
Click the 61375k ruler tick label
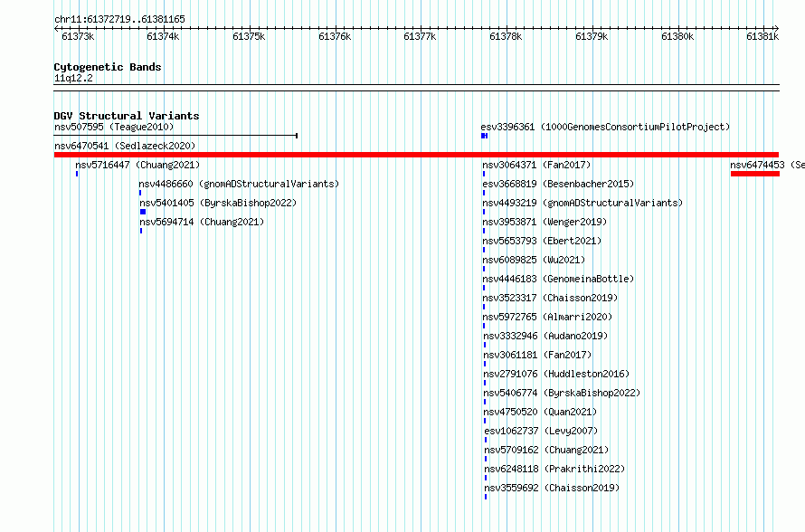(x=249, y=36)
